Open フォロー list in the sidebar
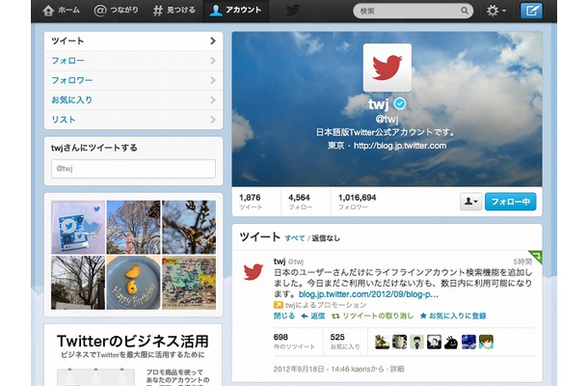588x386 pixels. click(x=133, y=61)
